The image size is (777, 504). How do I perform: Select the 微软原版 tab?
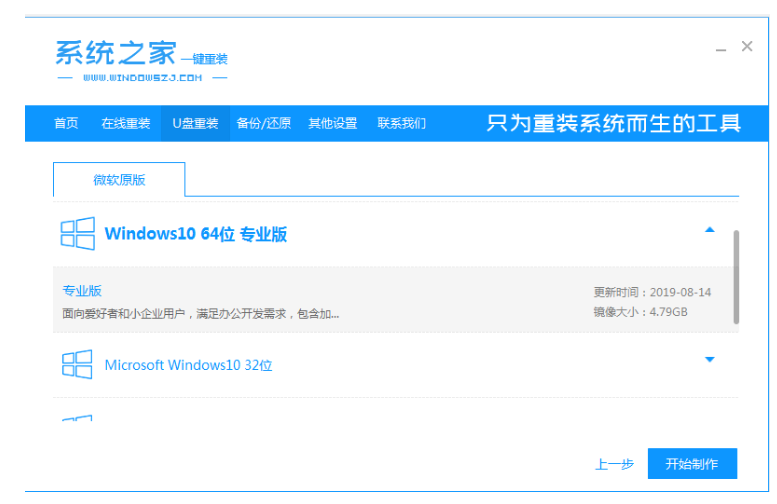pyautogui.click(x=119, y=180)
